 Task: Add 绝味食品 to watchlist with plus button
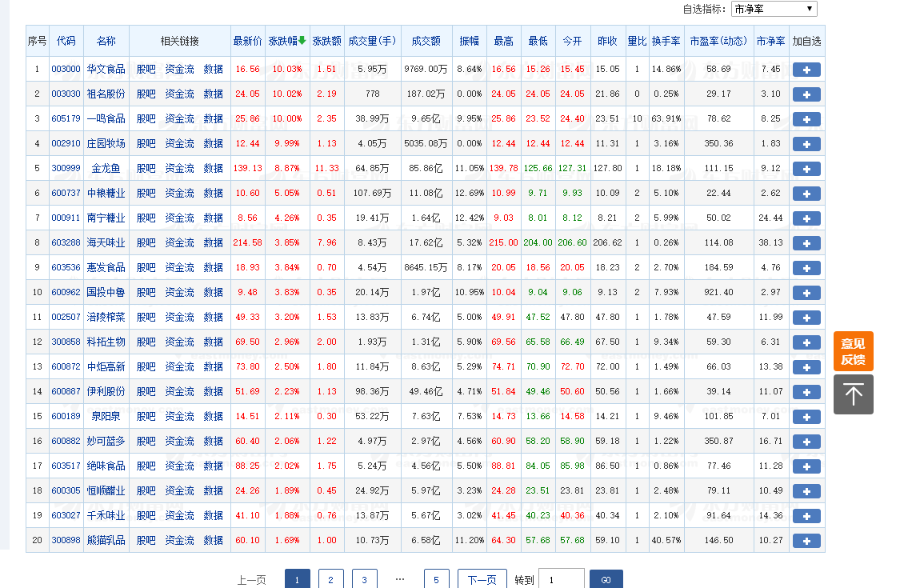pos(806,466)
